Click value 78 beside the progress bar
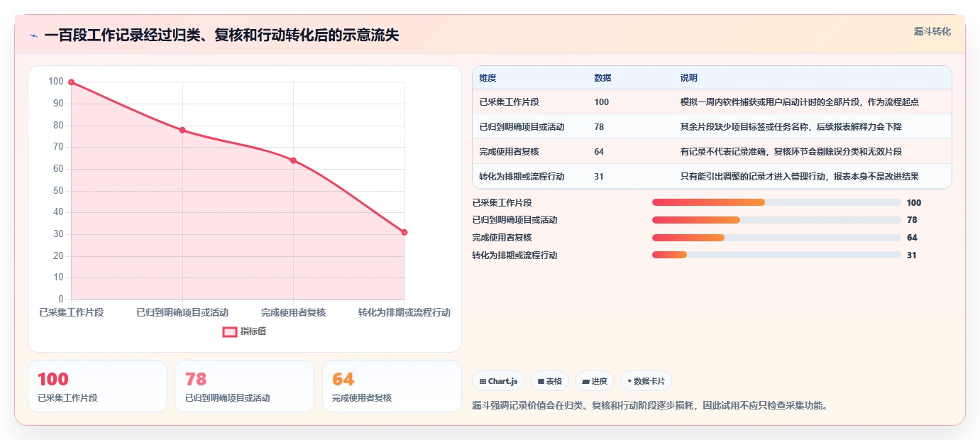Image resolution: width=980 pixels, height=440 pixels. pyautogui.click(x=912, y=220)
